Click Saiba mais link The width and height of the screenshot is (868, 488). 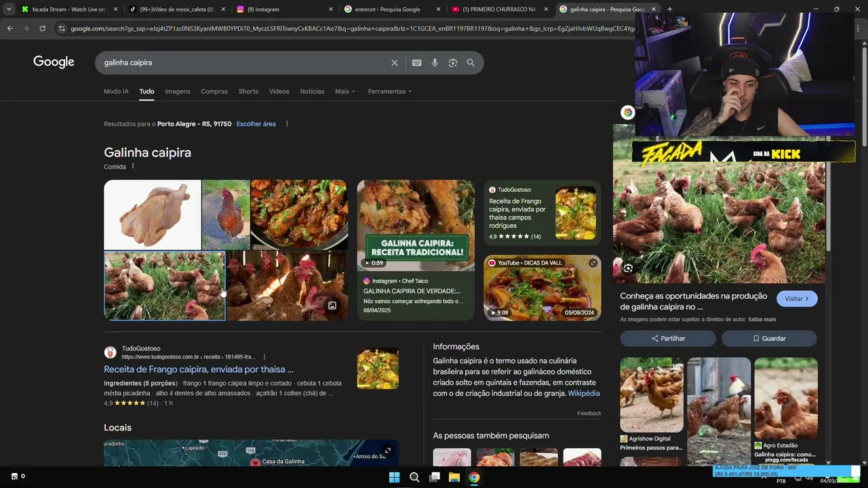click(762, 319)
